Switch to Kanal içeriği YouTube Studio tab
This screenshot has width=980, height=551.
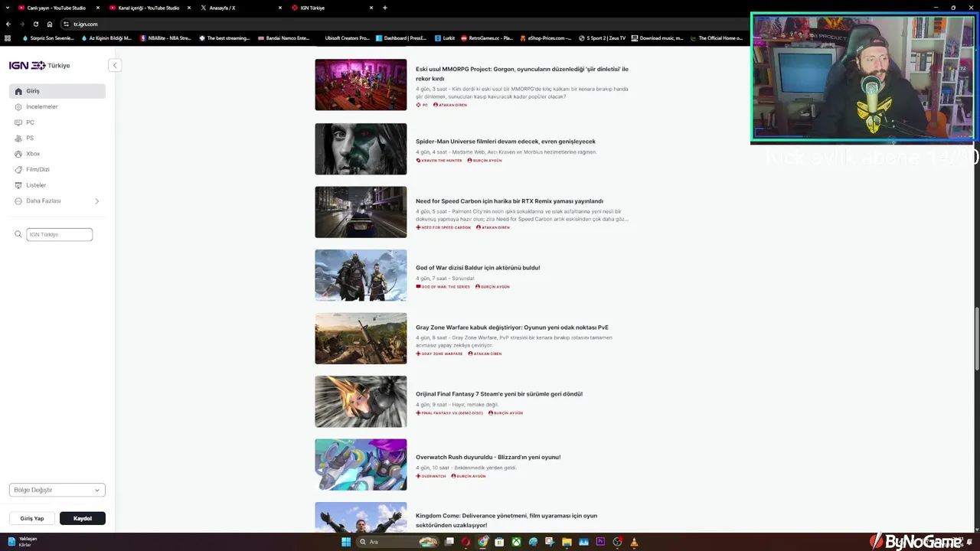(148, 8)
